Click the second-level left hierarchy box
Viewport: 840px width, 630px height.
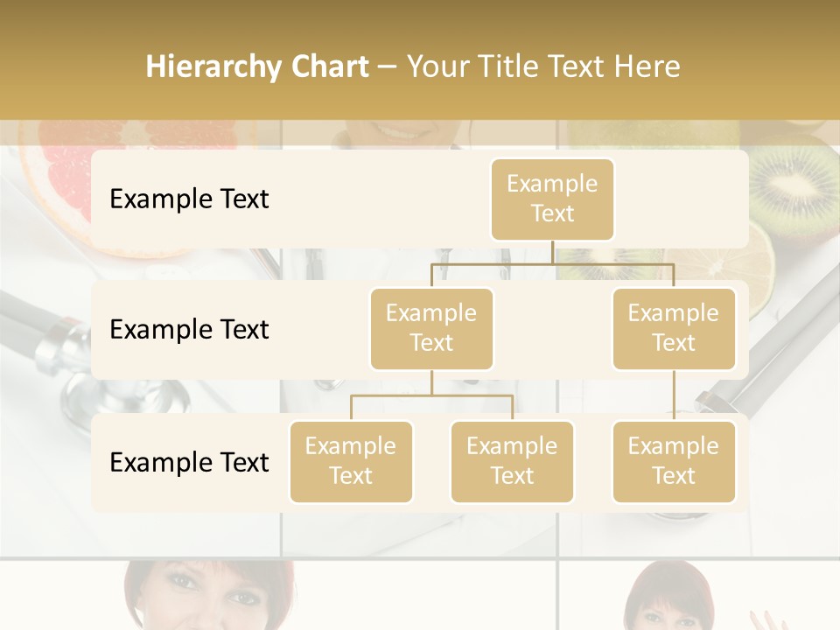click(x=431, y=328)
